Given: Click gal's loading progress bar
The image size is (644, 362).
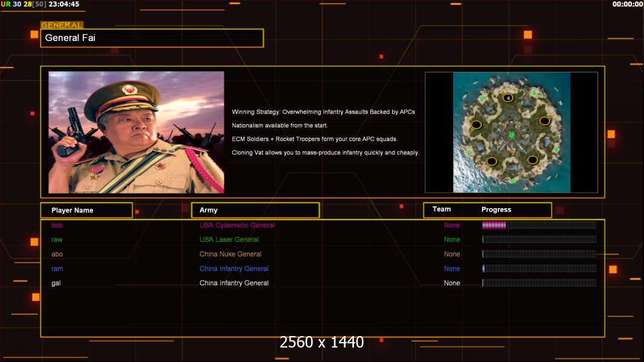Looking at the screenshot, I should [x=539, y=283].
